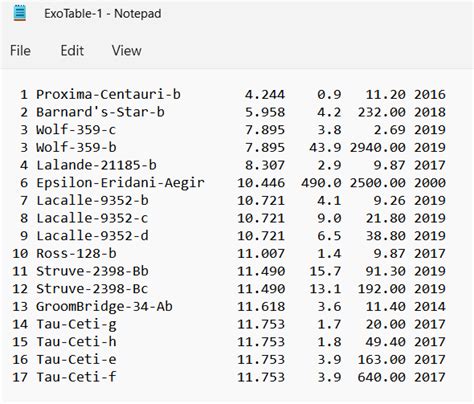Place cursor at Ross-128-b name

76,253
